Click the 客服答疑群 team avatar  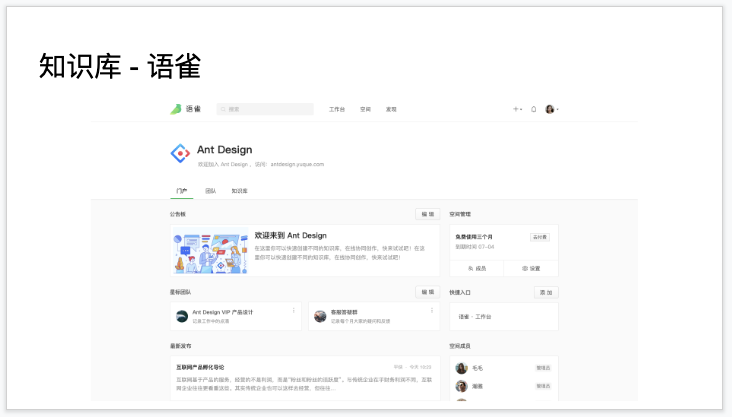320,316
